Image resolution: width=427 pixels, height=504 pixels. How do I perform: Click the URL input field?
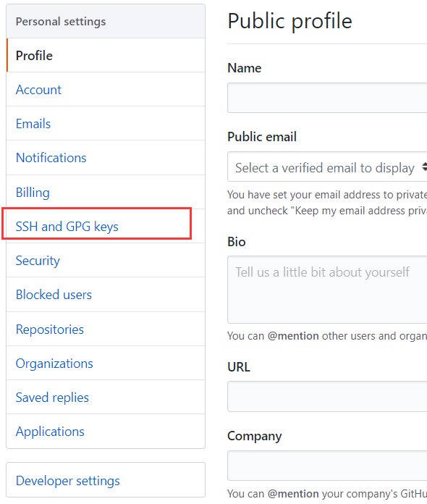click(327, 396)
